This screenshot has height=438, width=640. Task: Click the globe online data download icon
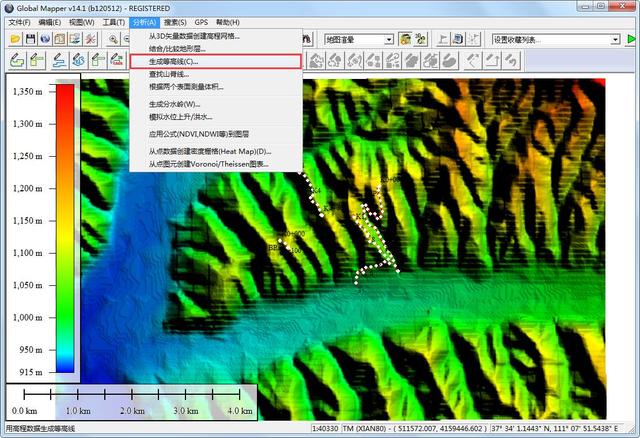45,39
